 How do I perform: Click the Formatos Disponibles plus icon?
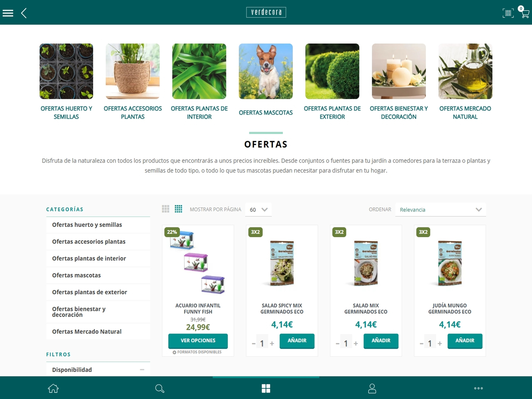coord(174,352)
